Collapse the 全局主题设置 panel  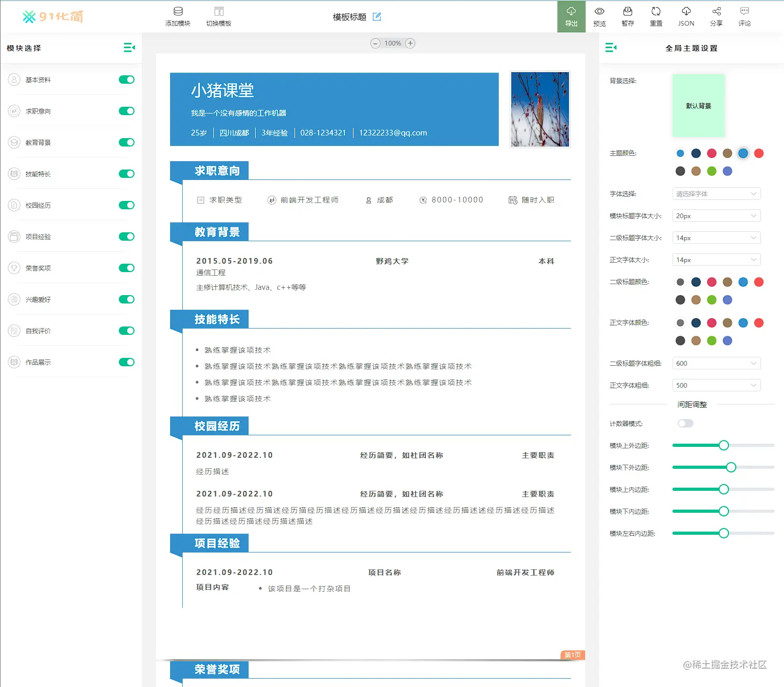point(610,48)
